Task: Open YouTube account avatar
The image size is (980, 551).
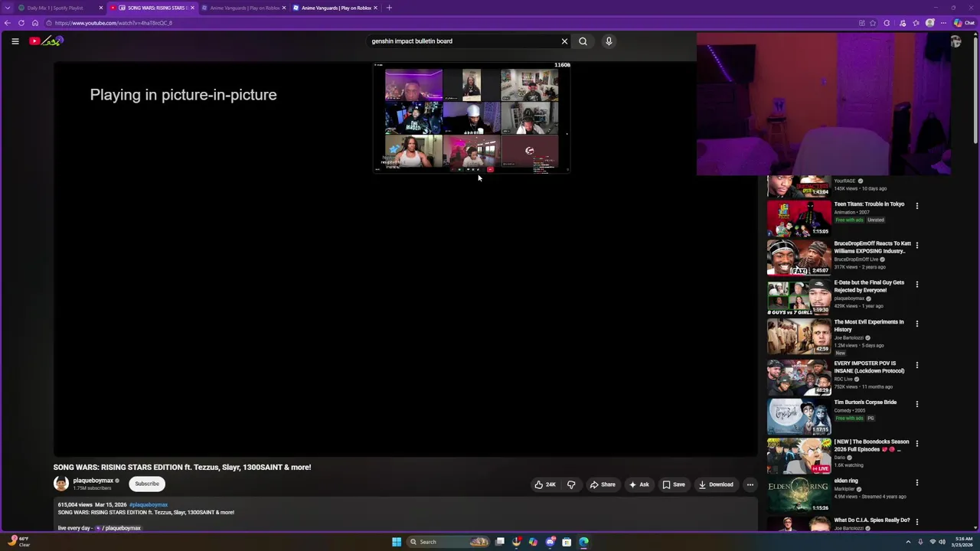Action: 955,42
